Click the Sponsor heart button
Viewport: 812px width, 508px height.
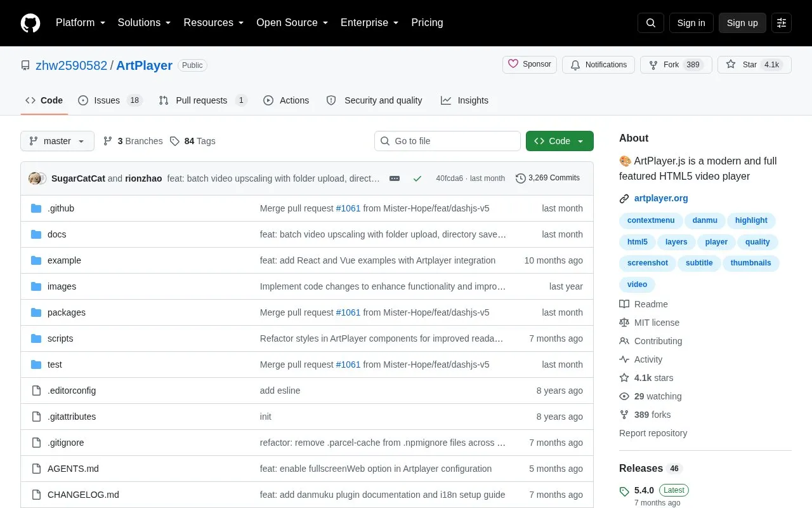530,65
